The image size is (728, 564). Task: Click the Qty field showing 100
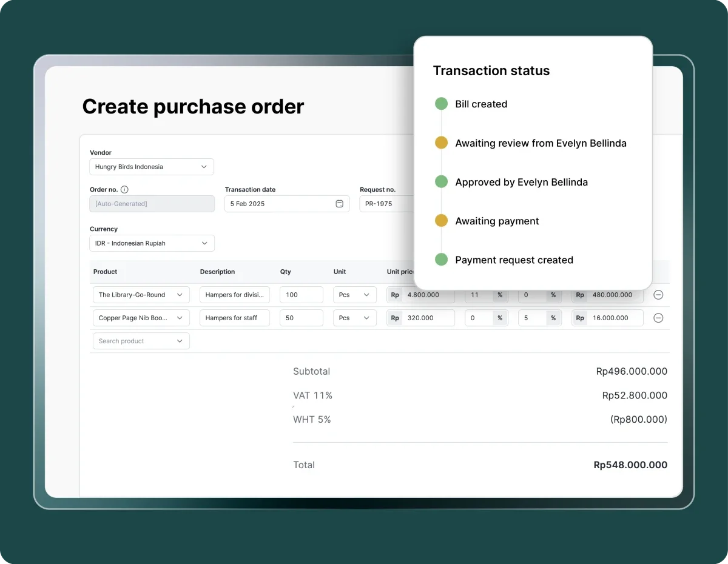[x=301, y=295]
